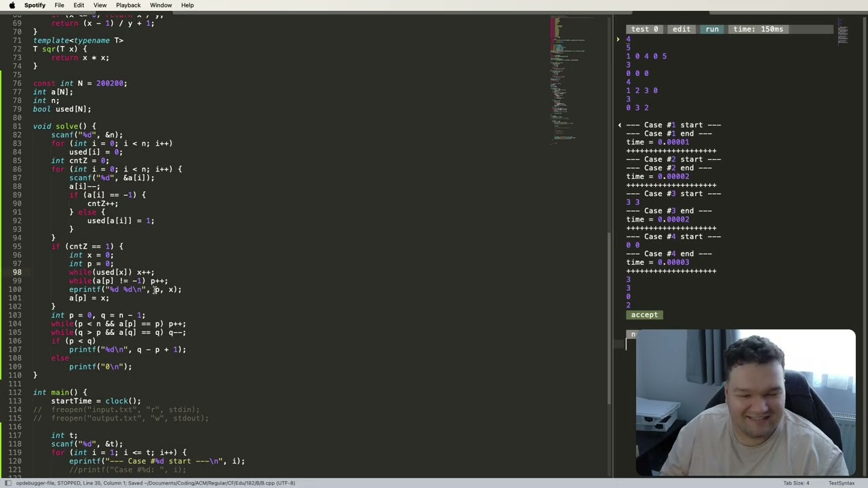868x488 pixels.
Task: Click the '--- Case #3 end ---' output line
Action: 669,211
